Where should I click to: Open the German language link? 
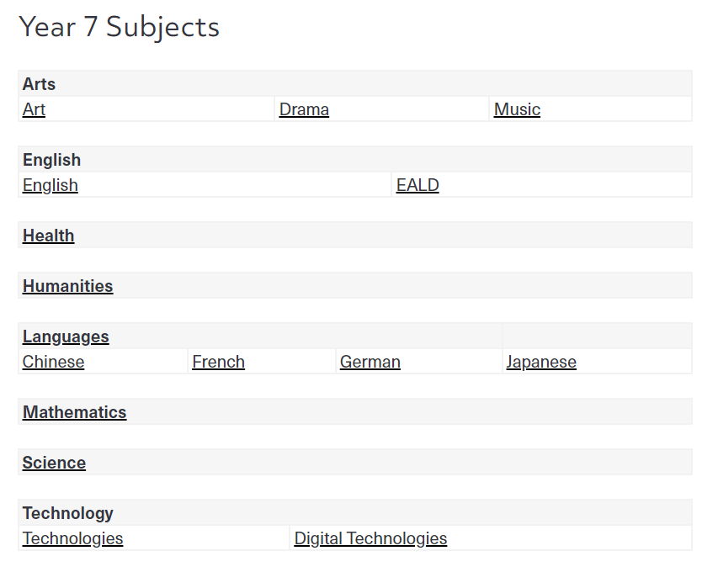[370, 362]
